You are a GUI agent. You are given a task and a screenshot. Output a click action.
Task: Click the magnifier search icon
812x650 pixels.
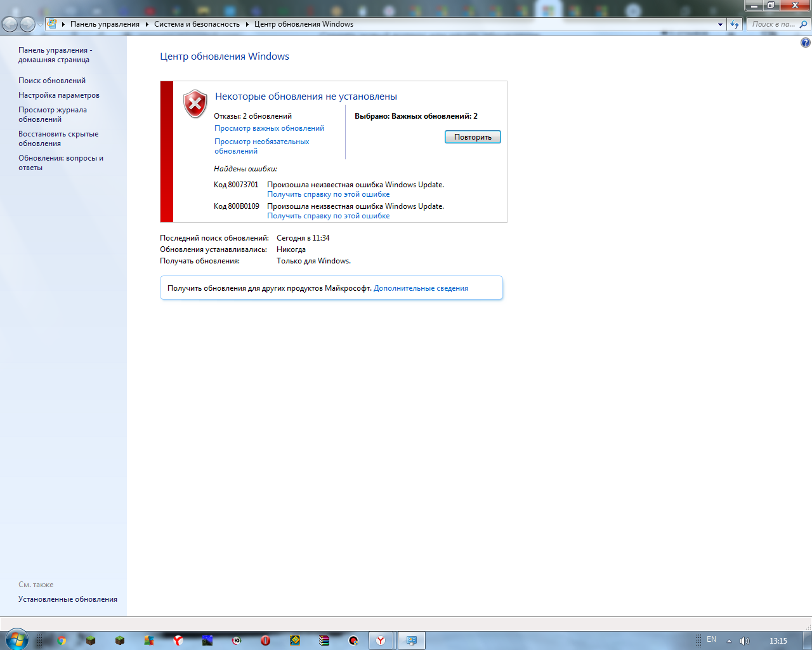point(803,24)
